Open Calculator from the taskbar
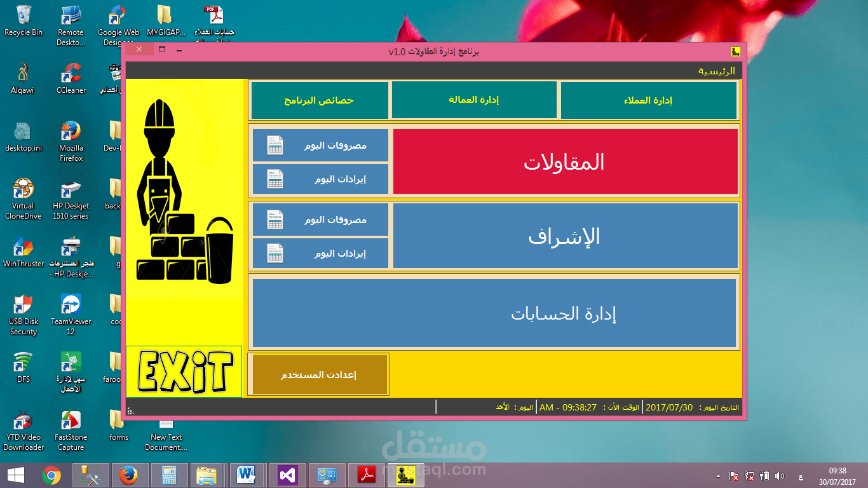 [x=169, y=475]
